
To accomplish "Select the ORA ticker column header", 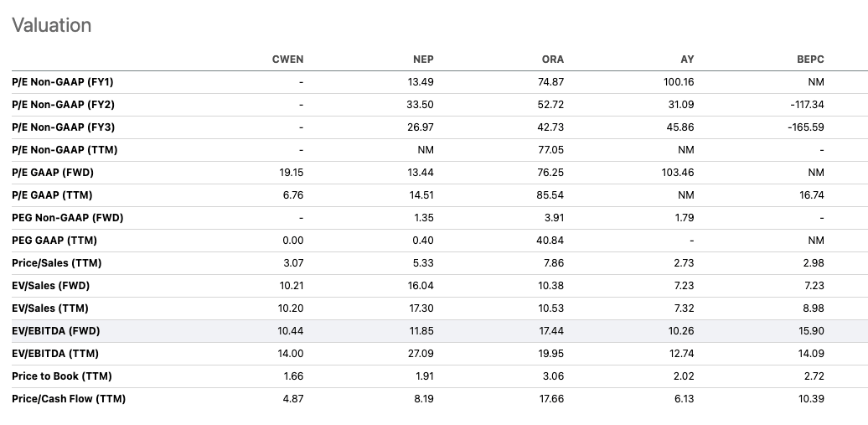I will tap(553, 60).
